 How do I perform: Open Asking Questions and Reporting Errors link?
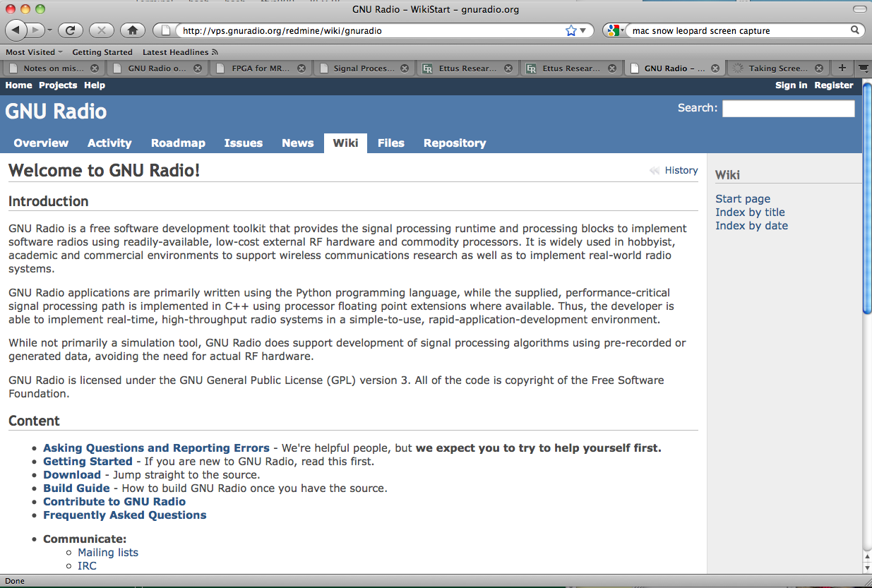tap(156, 448)
